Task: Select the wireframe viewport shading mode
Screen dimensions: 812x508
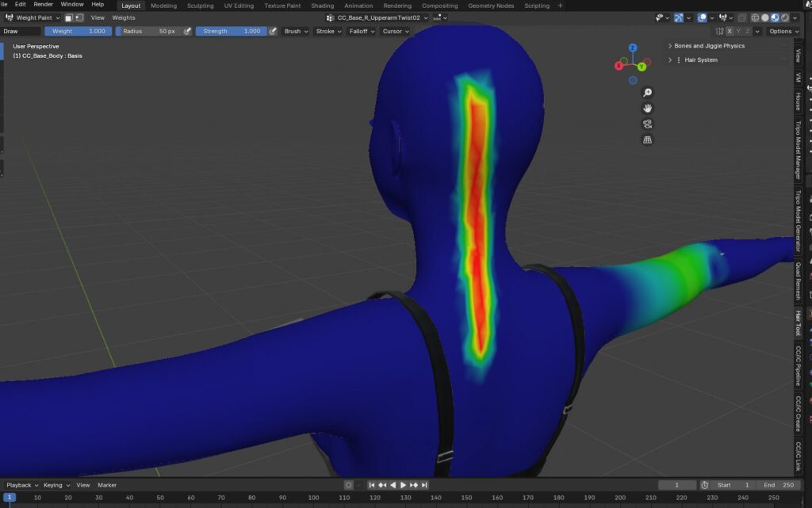Action: tap(755, 17)
